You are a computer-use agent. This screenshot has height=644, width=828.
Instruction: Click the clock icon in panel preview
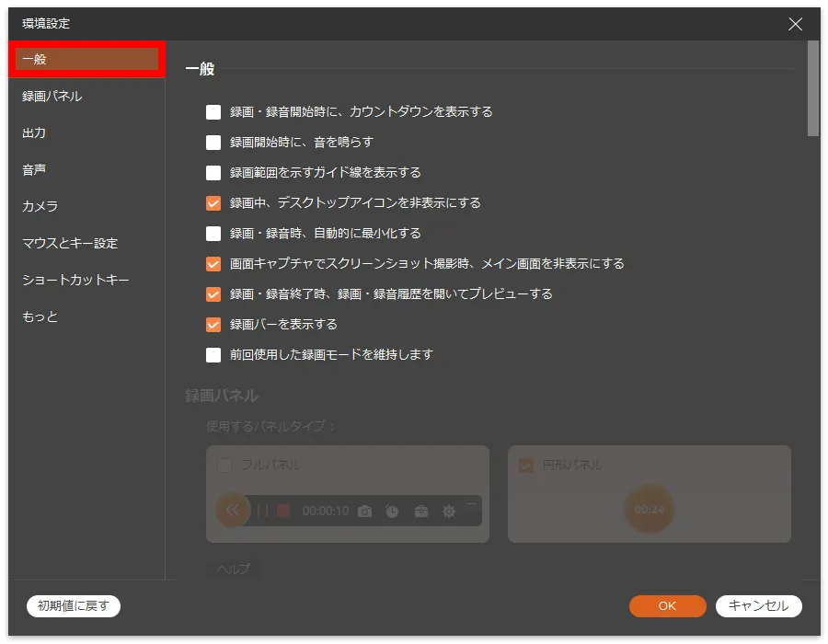click(x=393, y=511)
